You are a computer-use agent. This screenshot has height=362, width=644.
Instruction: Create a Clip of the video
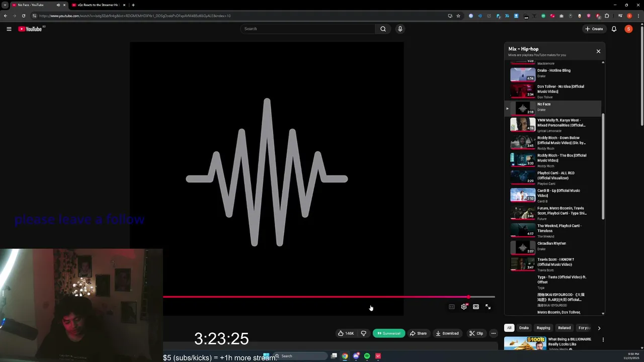point(476,333)
